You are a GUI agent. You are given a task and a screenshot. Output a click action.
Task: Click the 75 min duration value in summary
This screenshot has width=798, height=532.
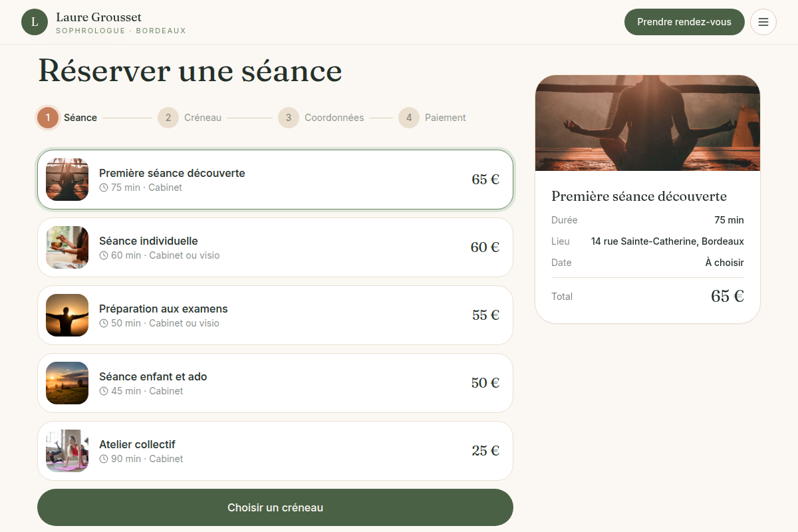[730, 220]
